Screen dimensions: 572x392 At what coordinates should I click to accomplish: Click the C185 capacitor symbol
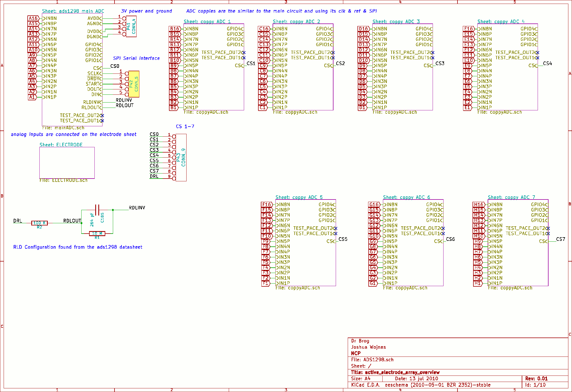click(97, 210)
